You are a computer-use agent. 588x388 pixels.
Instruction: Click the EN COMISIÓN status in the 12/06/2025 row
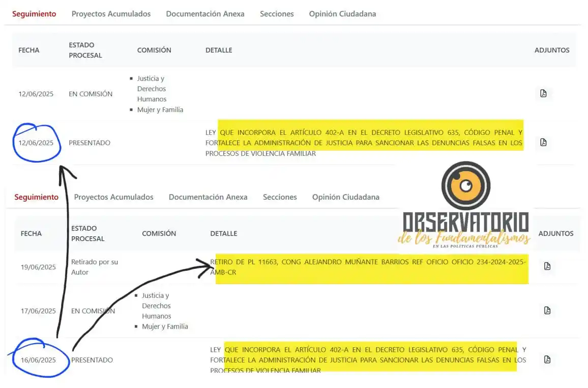pos(91,94)
